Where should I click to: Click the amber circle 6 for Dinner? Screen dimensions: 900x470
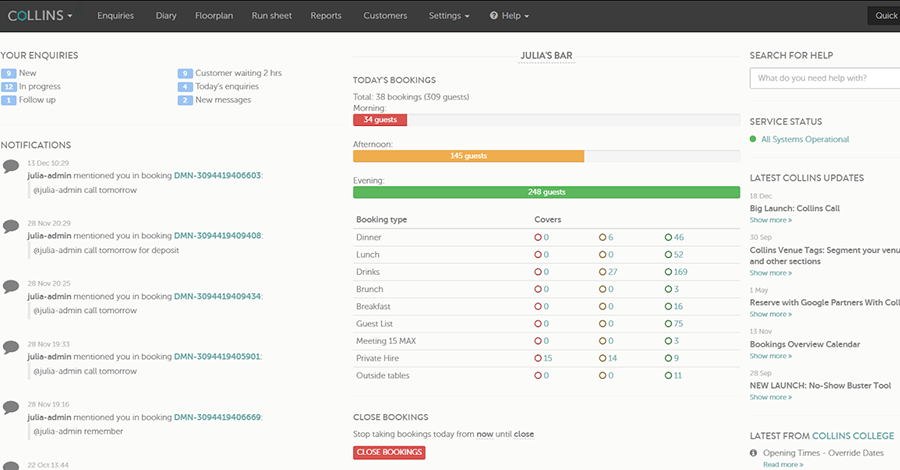click(x=606, y=237)
